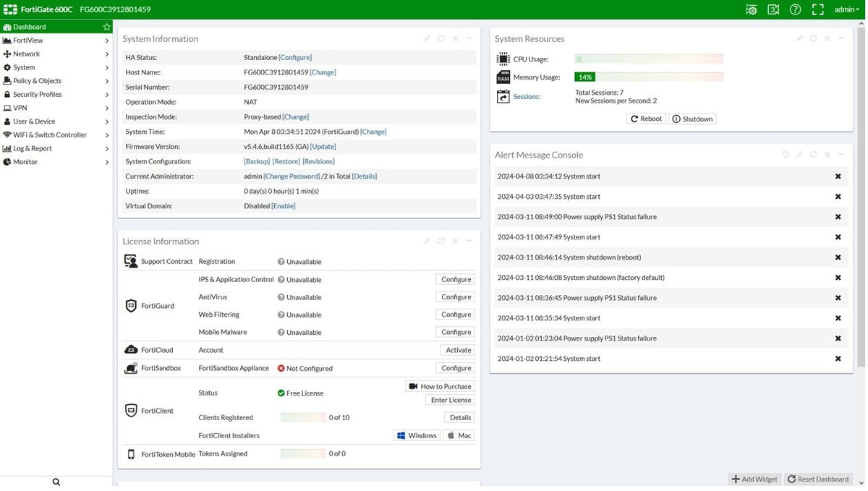Close the System Information widget

[455, 38]
